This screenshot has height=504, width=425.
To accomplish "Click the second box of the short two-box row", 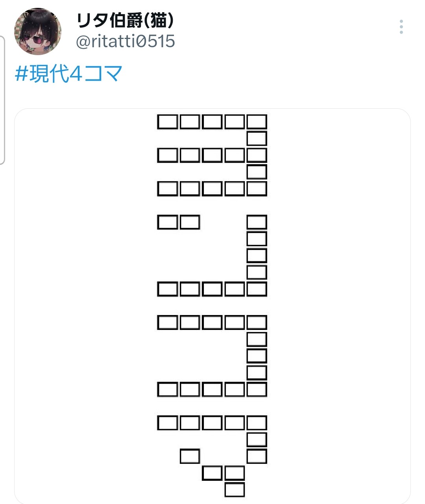I will tap(190, 222).
